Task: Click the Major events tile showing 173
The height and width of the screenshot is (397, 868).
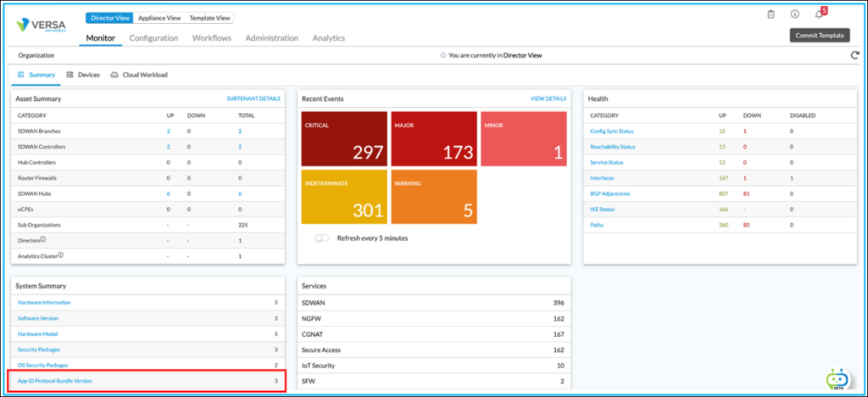Action: 434,138
